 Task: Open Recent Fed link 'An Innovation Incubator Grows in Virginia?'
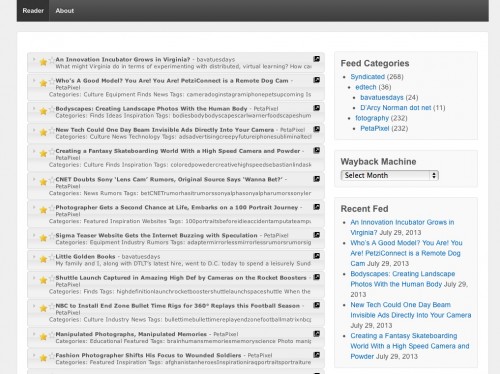402,227
